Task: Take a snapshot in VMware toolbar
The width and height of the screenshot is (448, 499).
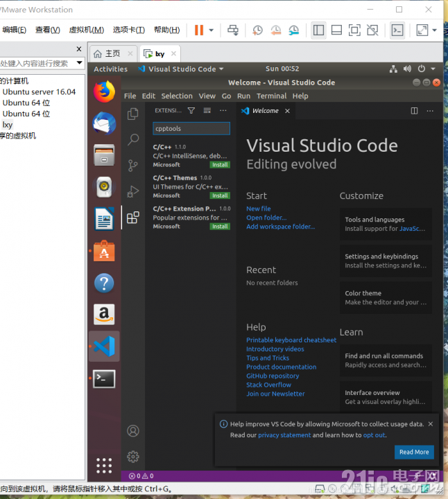Action: [x=257, y=30]
